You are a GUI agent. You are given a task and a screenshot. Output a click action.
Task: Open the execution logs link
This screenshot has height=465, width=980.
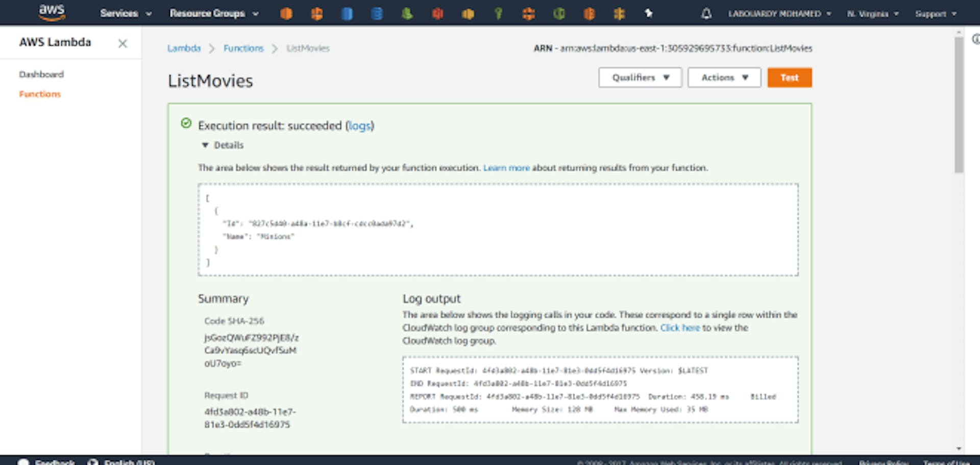(x=359, y=126)
